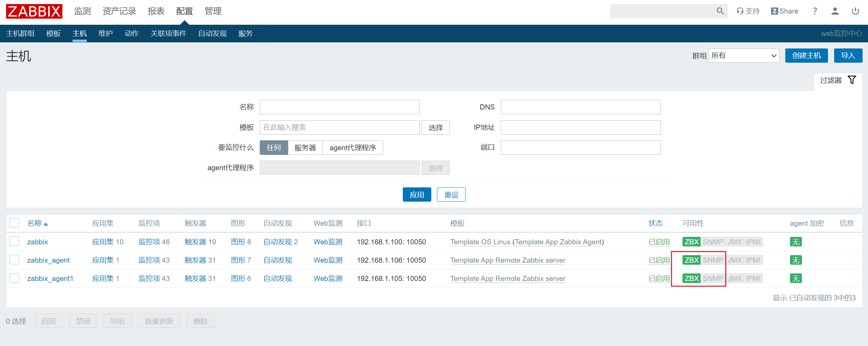The width and height of the screenshot is (868, 346).
Task: Check the zabbix host row checkbox
Action: pos(14,242)
